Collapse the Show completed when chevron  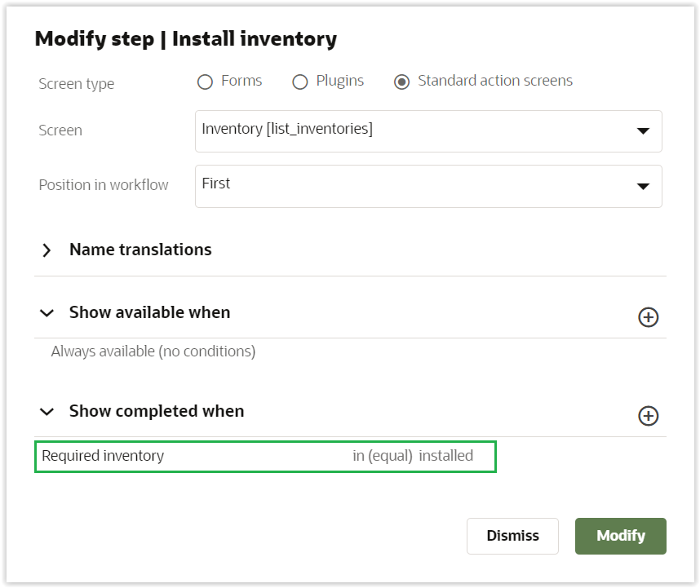[x=47, y=412]
